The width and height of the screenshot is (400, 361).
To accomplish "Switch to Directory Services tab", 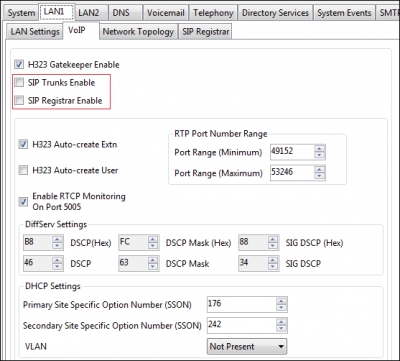I will (275, 13).
